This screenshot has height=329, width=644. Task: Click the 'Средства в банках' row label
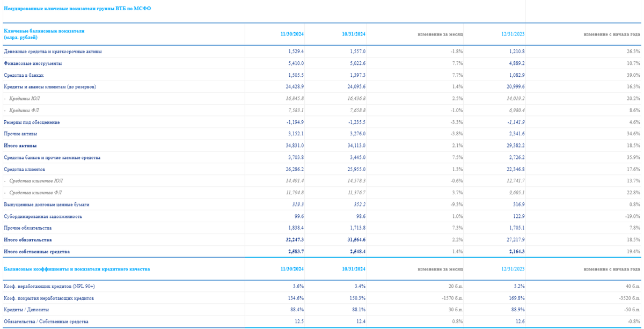(24, 75)
